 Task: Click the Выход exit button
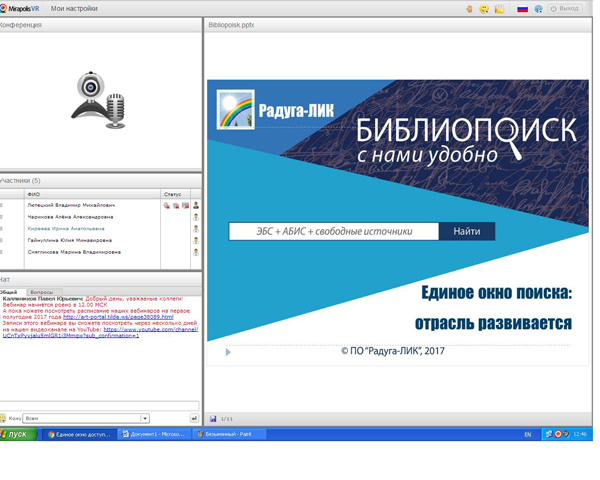click(x=565, y=8)
